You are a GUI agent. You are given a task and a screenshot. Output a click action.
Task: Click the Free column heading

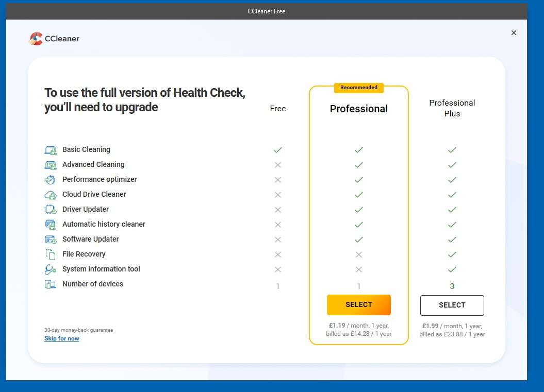pyautogui.click(x=277, y=109)
